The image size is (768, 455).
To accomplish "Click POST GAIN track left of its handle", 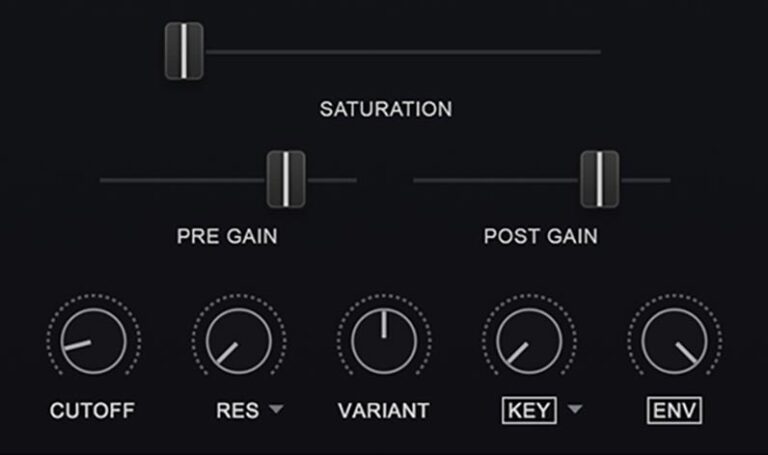I will (497, 180).
